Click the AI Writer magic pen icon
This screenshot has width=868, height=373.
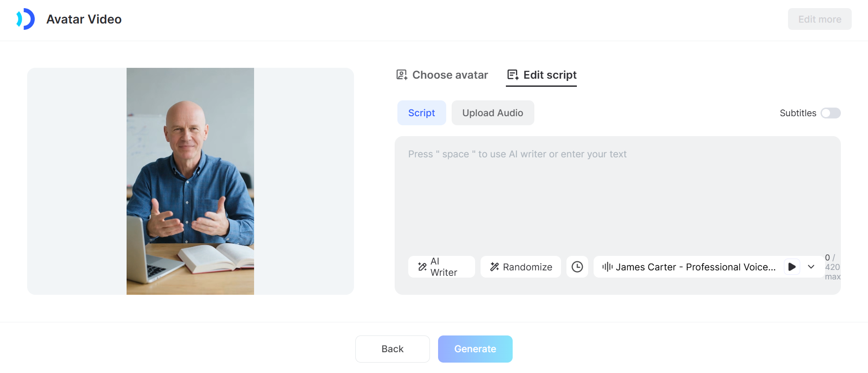point(422,267)
